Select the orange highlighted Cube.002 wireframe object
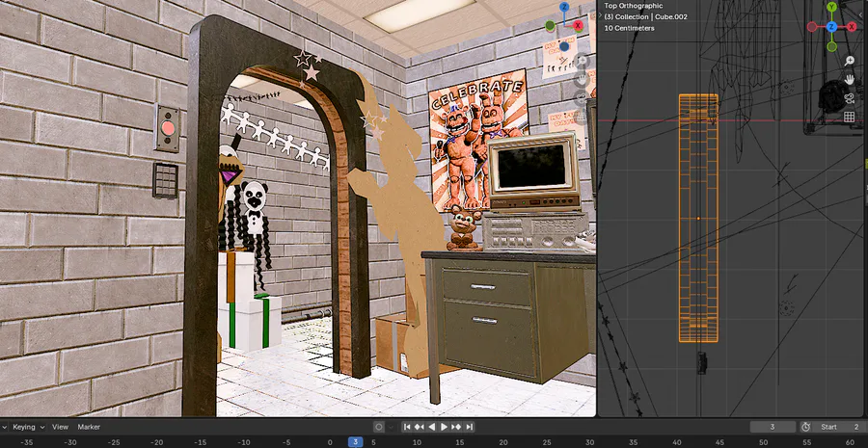This screenshot has width=868, height=448. pos(698,218)
